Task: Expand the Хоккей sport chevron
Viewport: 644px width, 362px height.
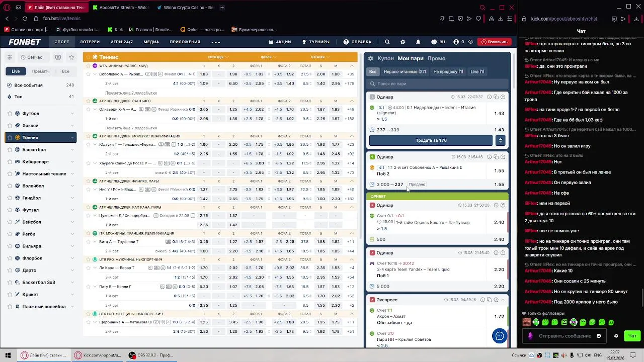Action: tap(72, 125)
